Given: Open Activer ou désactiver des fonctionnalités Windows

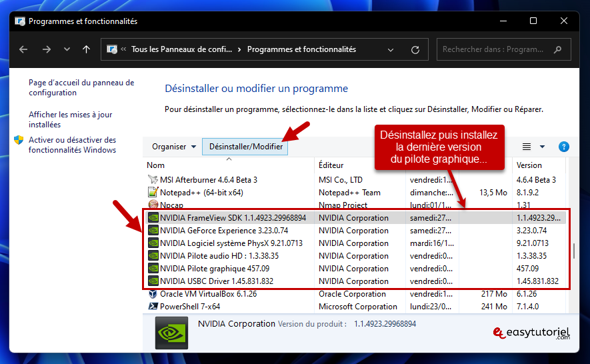Looking at the screenshot, I should tap(72, 145).
